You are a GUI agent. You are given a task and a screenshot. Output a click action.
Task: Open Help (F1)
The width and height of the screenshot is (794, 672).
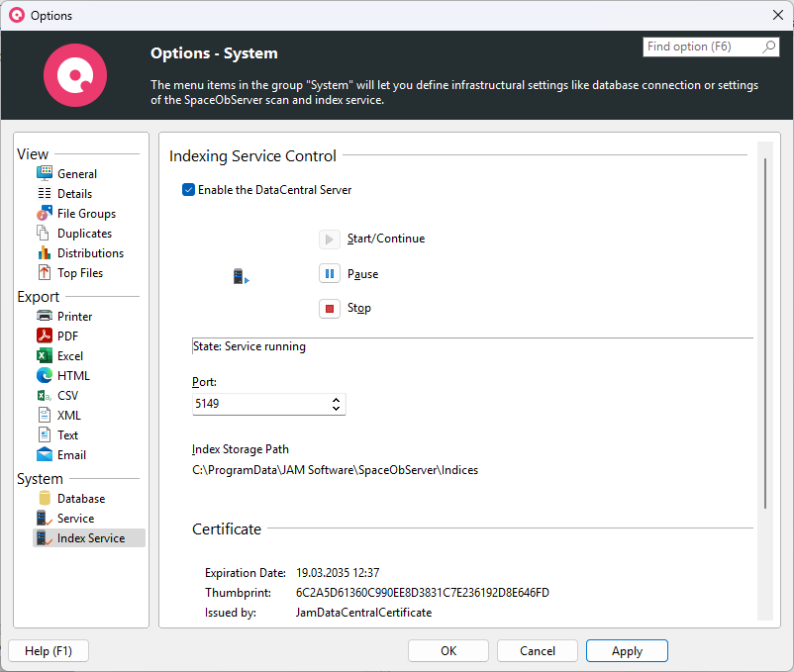[x=49, y=651]
